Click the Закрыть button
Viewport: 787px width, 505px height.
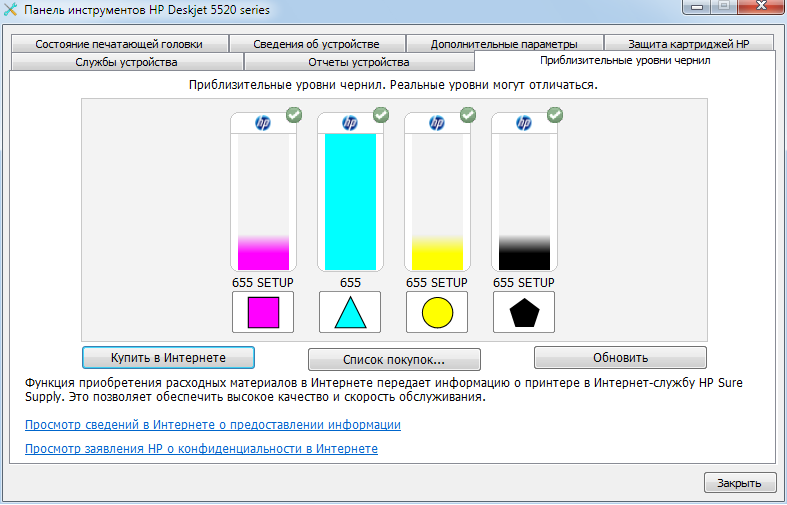point(740,483)
